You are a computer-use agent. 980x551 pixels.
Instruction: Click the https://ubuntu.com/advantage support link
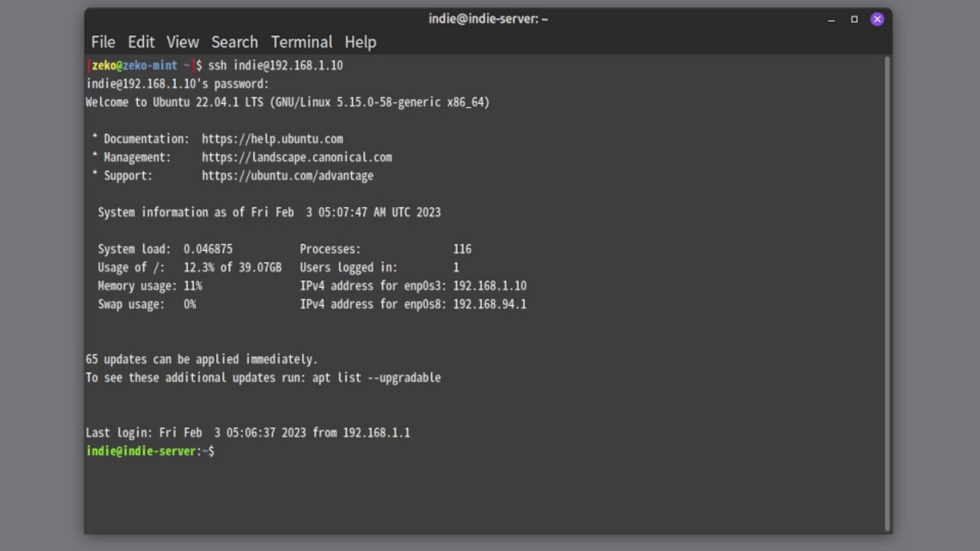[287, 175]
